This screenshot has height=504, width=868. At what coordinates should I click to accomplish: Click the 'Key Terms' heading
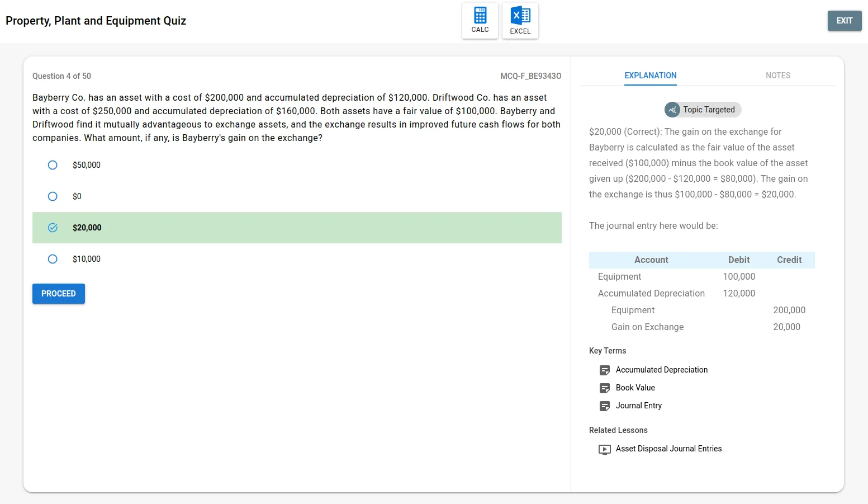coord(608,351)
